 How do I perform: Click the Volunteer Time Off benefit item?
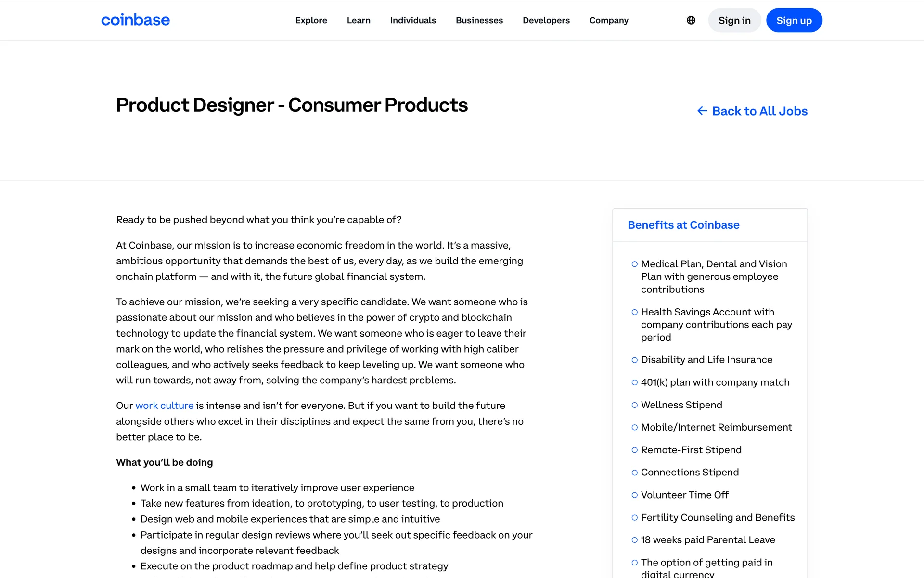pos(684,495)
